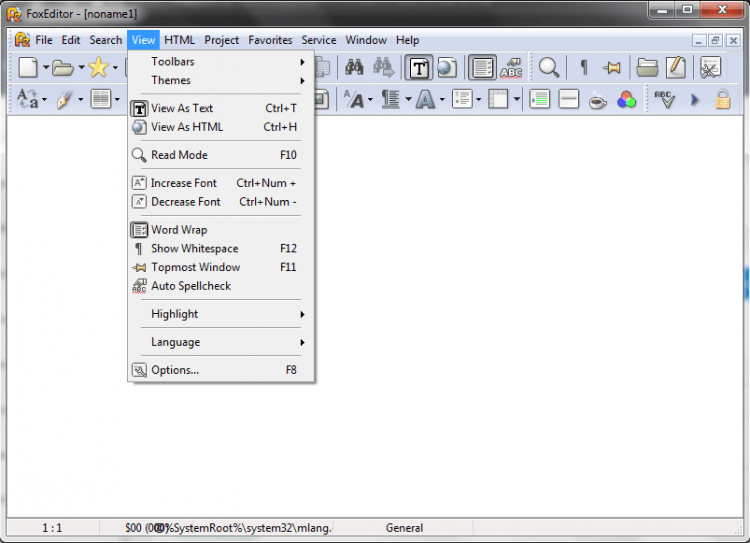Choose View As HTML from the menu
The width and height of the screenshot is (750, 543).
tap(221, 127)
